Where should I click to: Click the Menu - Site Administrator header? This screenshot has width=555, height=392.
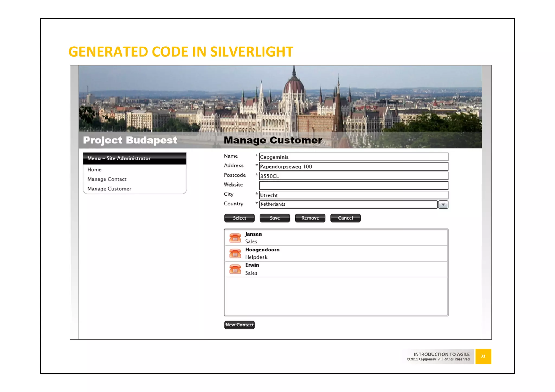[135, 158]
